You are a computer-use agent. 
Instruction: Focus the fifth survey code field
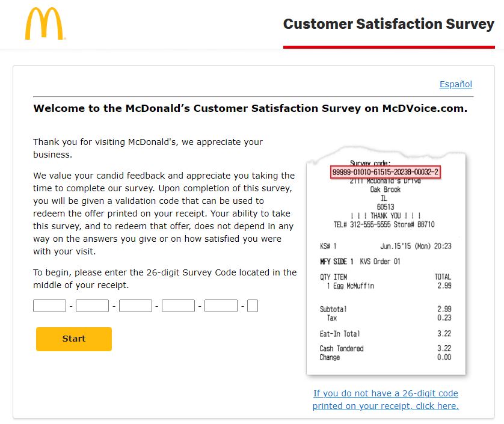pyautogui.click(x=221, y=306)
